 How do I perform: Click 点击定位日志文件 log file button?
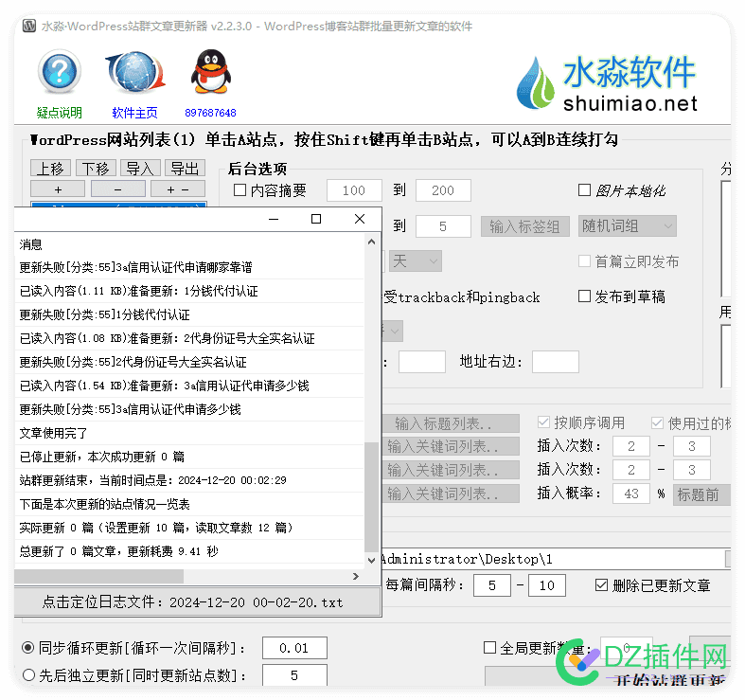[198, 602]
